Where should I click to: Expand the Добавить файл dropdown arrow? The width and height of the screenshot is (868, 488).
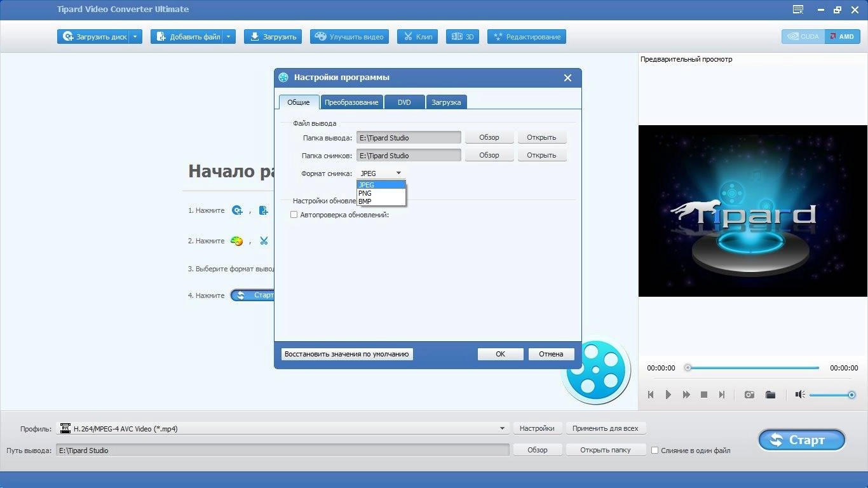229,37
